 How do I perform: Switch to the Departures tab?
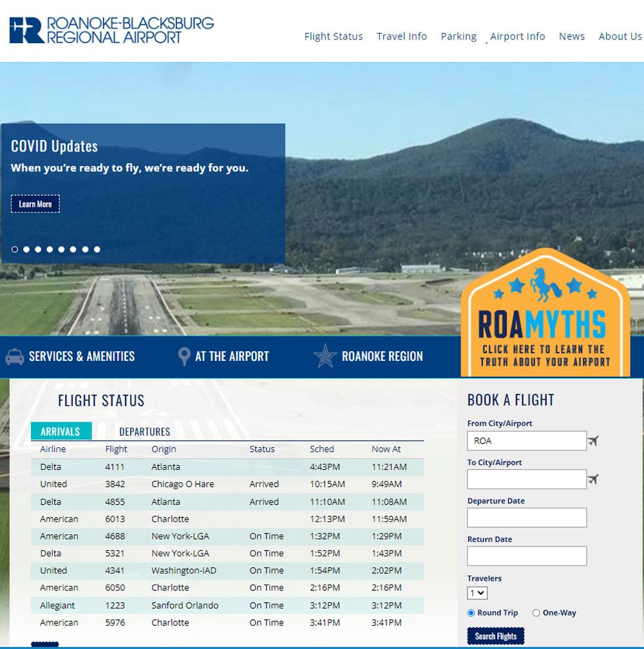pos(144,432)
